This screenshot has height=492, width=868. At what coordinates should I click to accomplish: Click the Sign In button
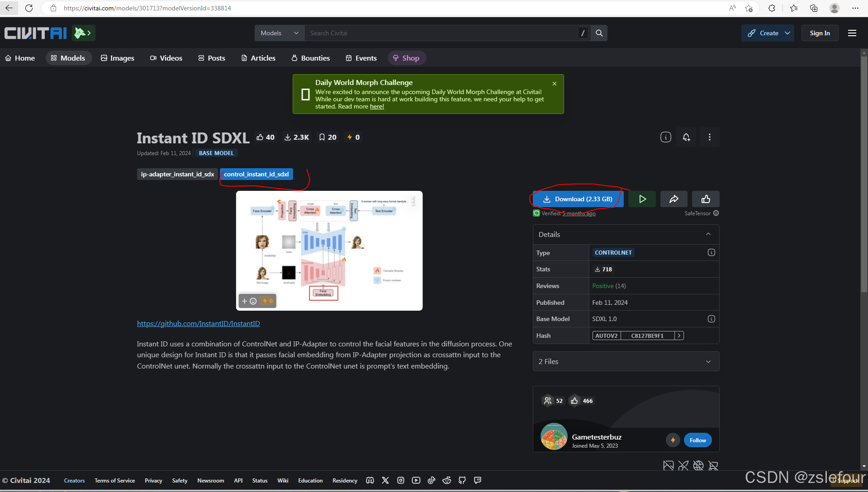point(820,33)
